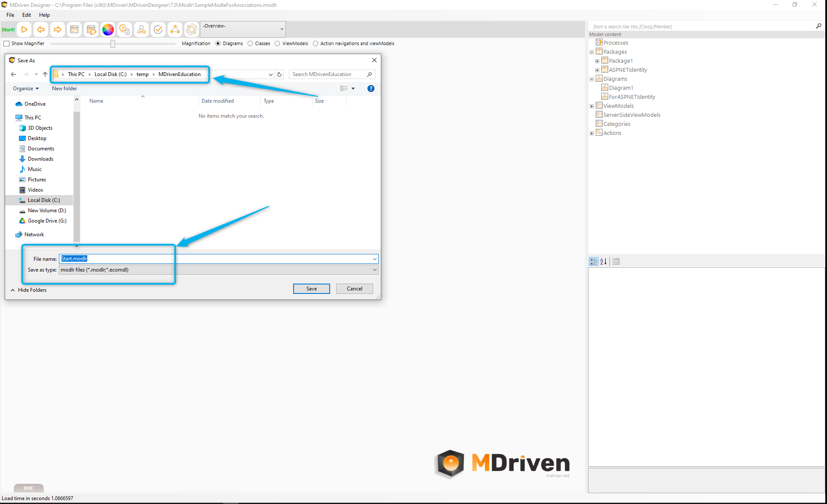Click the checkmark validate icon
827x504 pixels.
click(158, 30)
